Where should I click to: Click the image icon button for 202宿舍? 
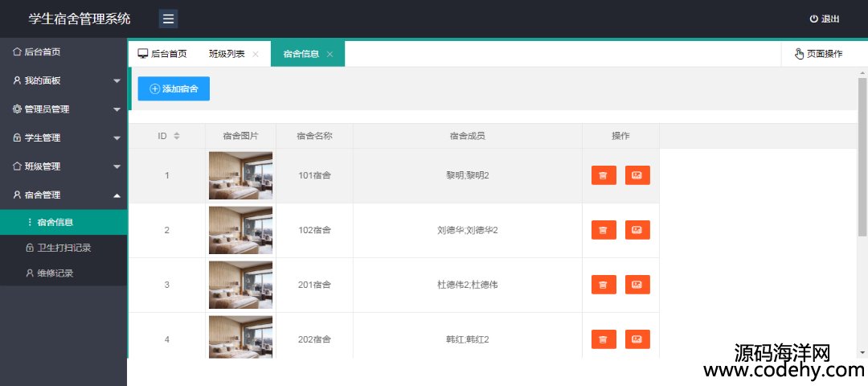637,339
